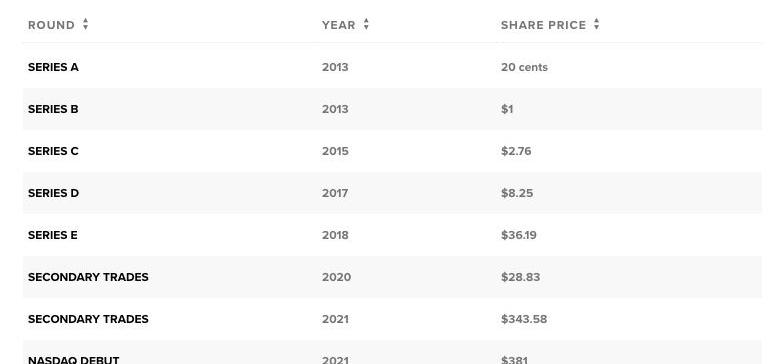Screen dimensions: 770x364
Task: Sort table by Year column arrows
Action: 366,24
